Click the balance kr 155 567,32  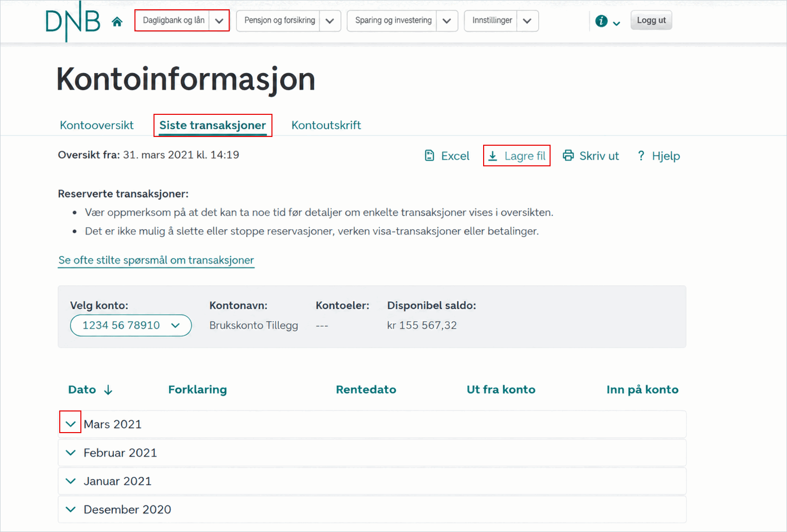[422, 325]
